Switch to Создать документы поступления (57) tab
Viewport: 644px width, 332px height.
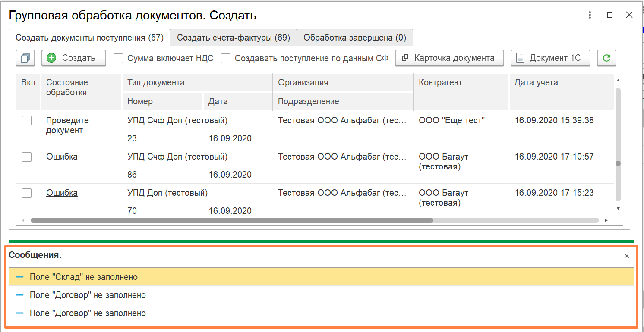coord(90,38)
